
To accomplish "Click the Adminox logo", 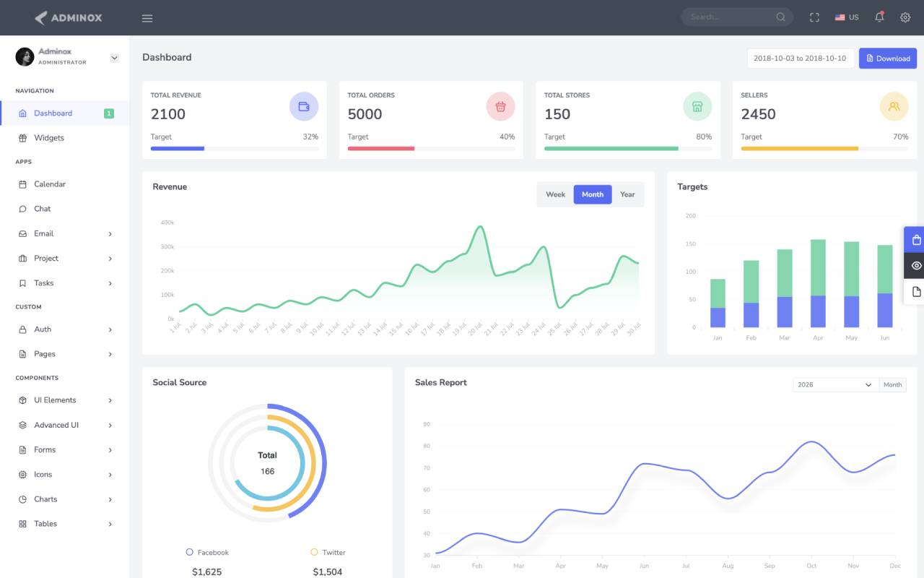I will coord(68,17).
